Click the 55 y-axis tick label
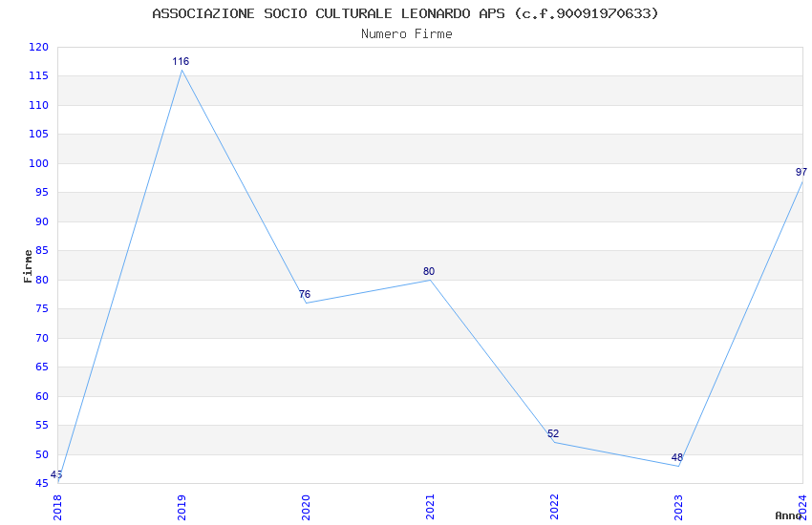812x525 pixels. [x=41, y=426]
